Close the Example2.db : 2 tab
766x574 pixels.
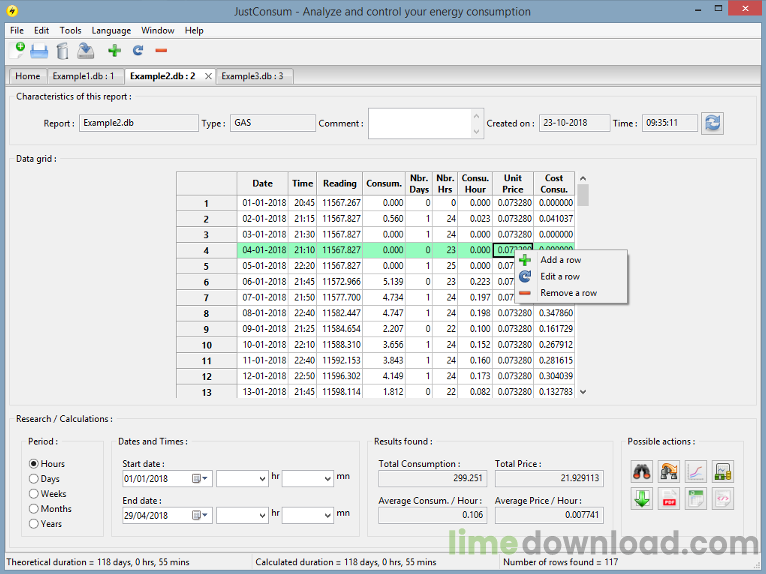pyautogui.click(x=208, y=76)
